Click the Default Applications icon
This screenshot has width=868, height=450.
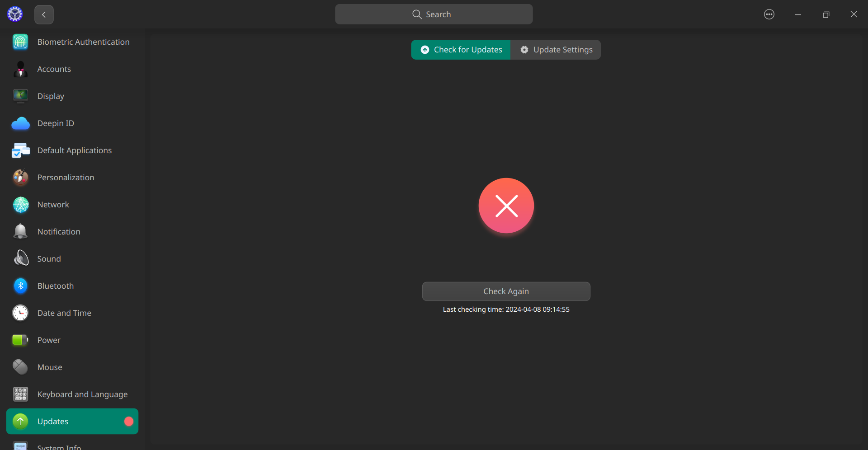point(20,150)
